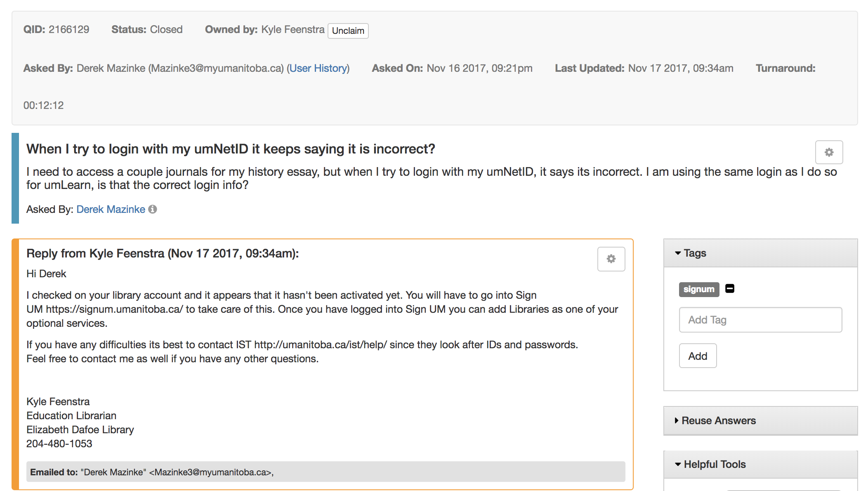
Task: Click info icon beside Derek Mazinke
Action: tap(153, 209)
